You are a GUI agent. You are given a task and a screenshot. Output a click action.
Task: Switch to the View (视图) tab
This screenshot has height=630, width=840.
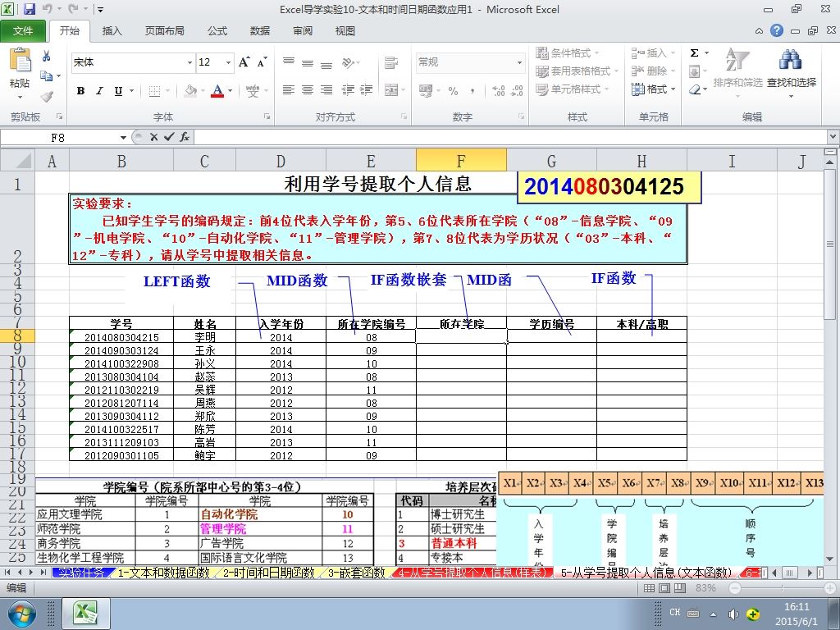pos(345,31)
